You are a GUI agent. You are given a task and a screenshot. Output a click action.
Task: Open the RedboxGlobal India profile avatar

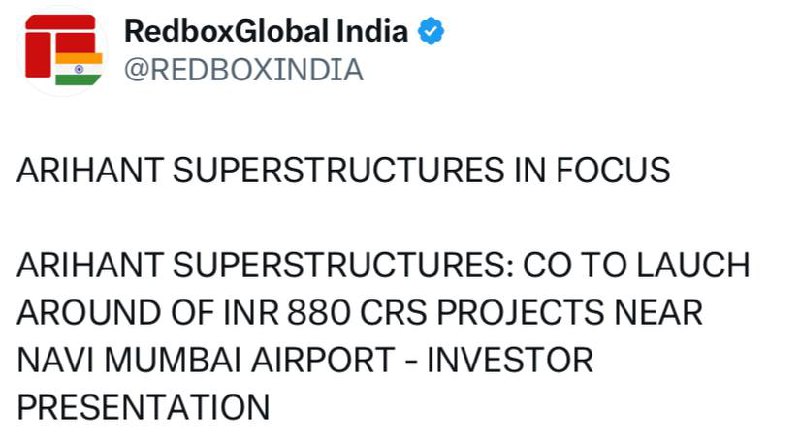64,50
